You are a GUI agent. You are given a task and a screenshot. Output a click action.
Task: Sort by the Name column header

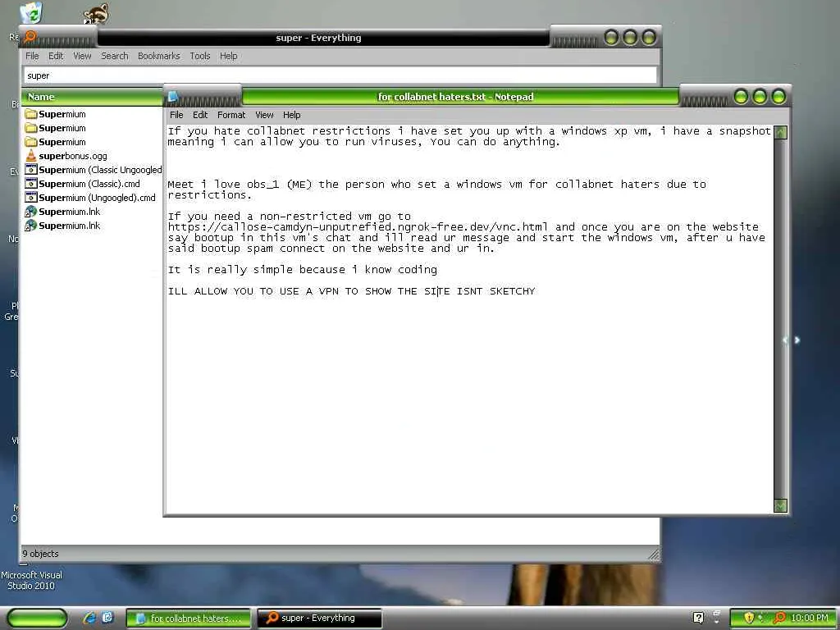click(92, 97)
